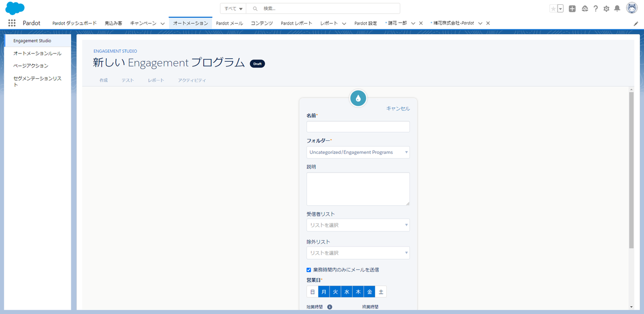This screenshot has width=644, height=314.
Task: Open the favorites star icon
Action: point(553,9)
